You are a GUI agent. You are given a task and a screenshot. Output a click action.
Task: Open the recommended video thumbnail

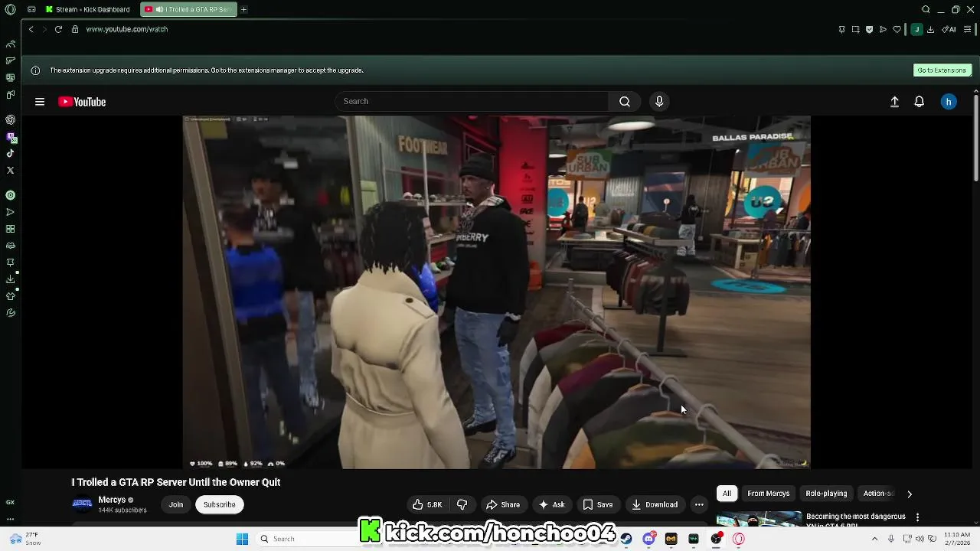click(x=758, y=519)
